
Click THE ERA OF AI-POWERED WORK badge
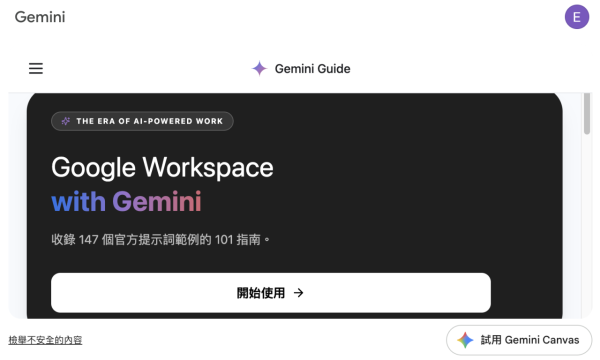tap(142, 121)
